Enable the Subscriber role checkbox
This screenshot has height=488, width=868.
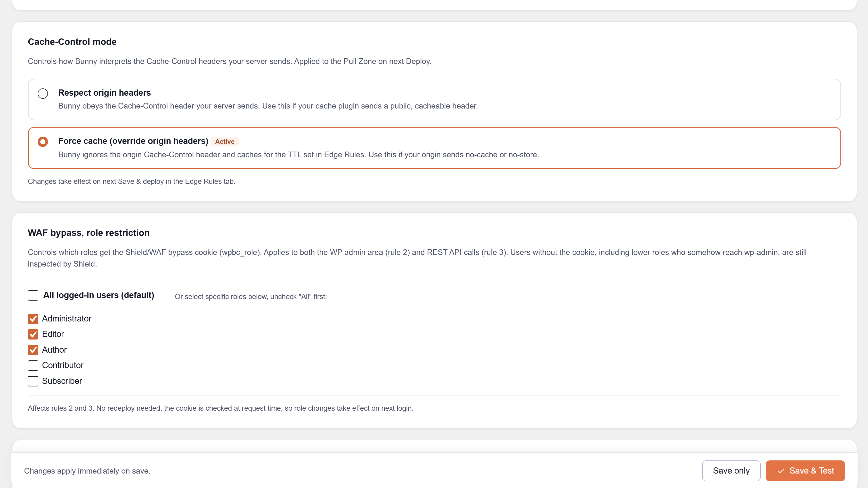pos(33,381)
